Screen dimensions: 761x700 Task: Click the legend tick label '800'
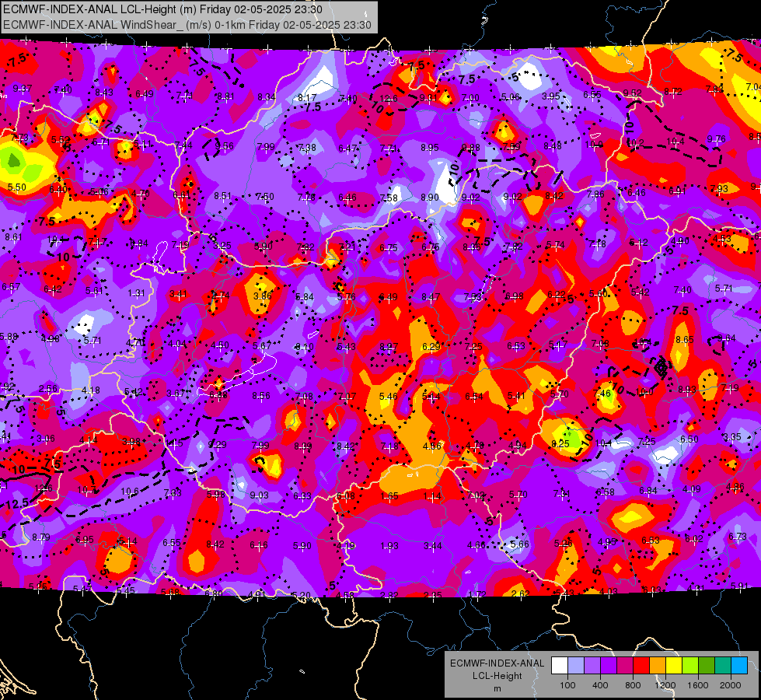(x=633, y=685)
